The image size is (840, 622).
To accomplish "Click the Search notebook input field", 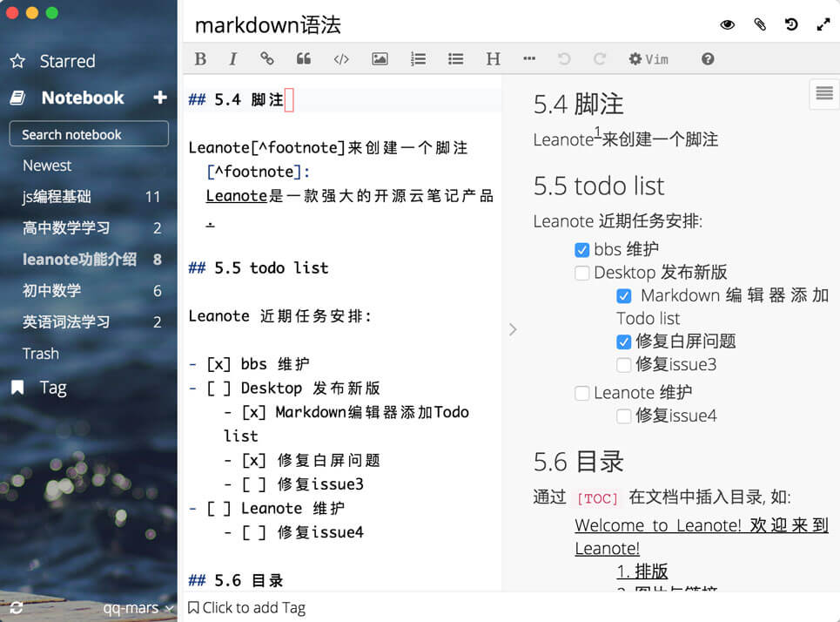I will point(89,134).
